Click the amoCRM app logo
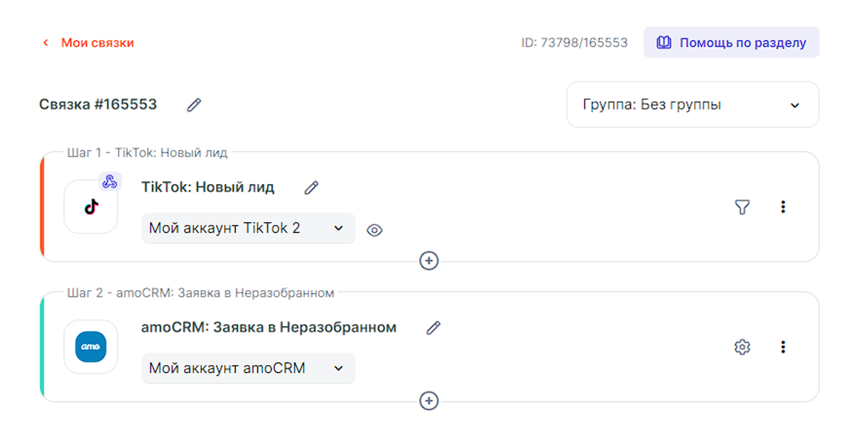868x442 pixels. 91,347
